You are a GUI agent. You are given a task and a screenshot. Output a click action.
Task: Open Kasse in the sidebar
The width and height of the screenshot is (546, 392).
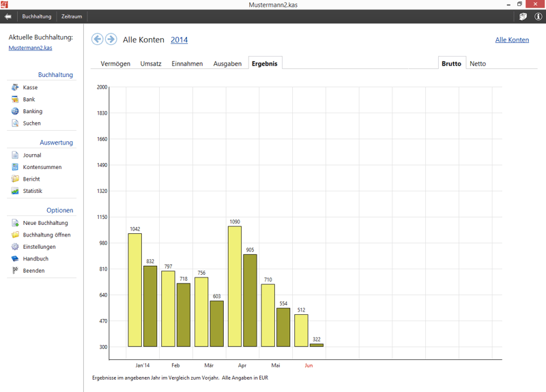[30, 87]
